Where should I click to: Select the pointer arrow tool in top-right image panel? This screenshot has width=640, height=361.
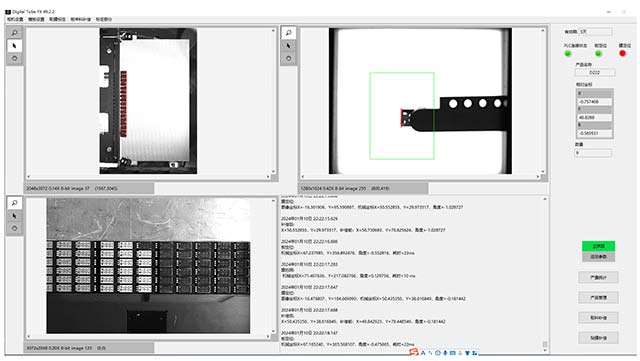(x=289, y=46)
